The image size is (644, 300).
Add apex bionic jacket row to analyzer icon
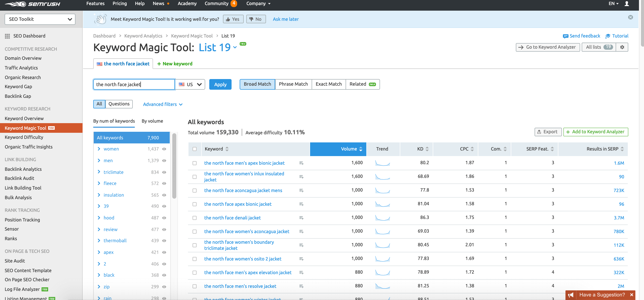(x=301, y=204)
